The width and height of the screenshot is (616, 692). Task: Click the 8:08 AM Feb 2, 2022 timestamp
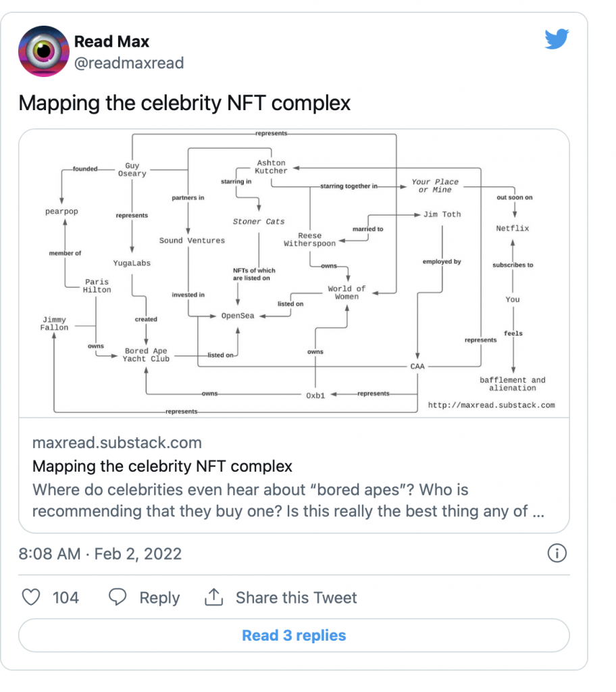100,554
